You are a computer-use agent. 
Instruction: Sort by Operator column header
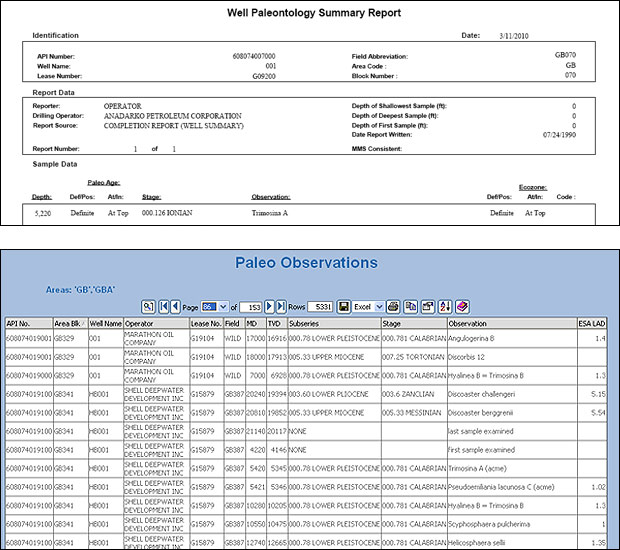pos(156,323)
